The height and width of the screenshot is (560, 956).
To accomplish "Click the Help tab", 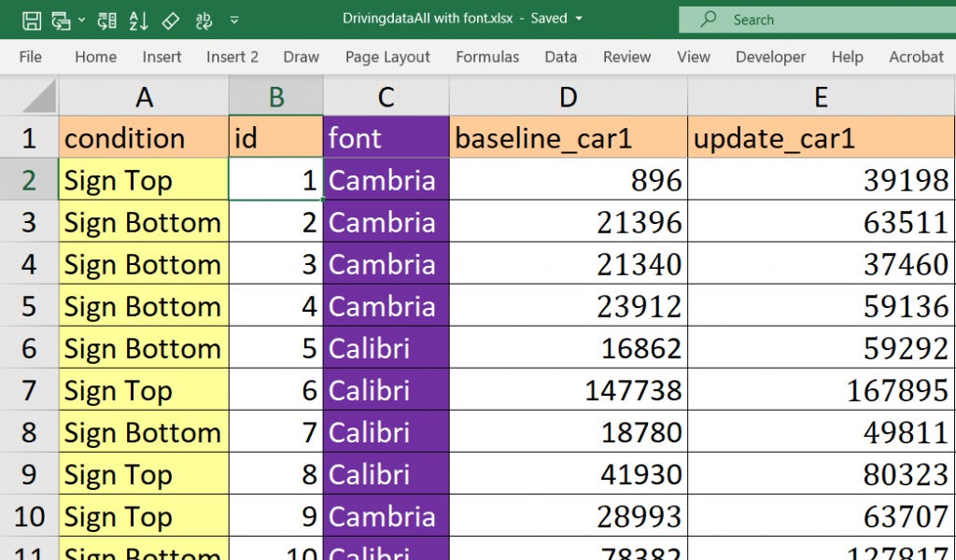I will click(x=848, y=57).
